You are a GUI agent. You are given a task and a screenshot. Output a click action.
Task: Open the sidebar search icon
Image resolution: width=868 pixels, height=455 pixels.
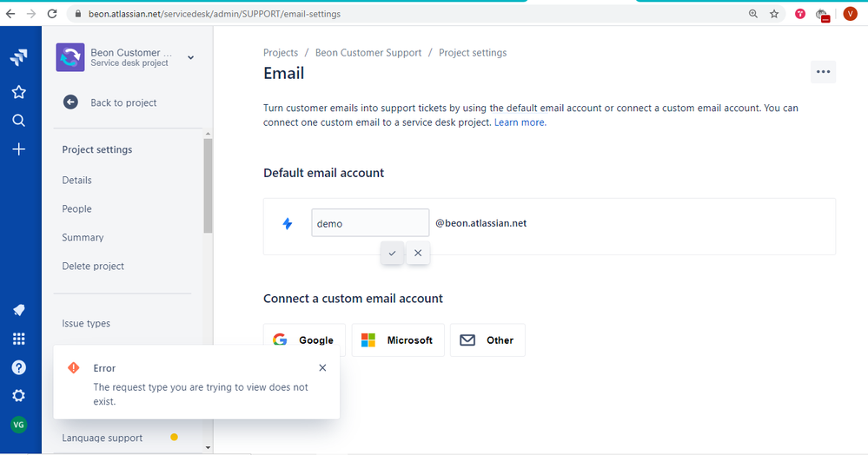[x=19, y=121]
